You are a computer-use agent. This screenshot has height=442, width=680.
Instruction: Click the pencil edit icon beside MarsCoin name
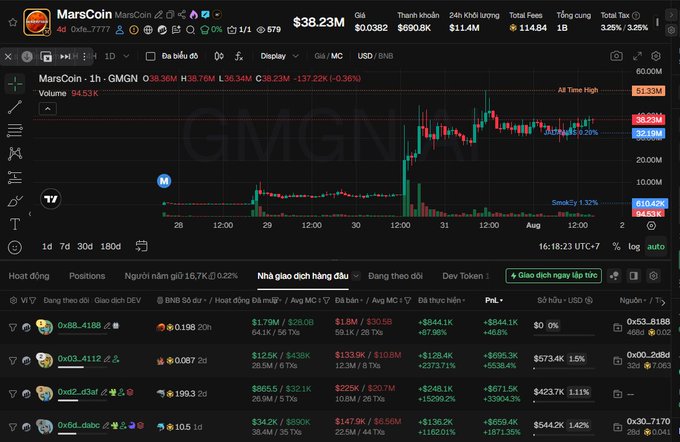(x=159, y=15)
